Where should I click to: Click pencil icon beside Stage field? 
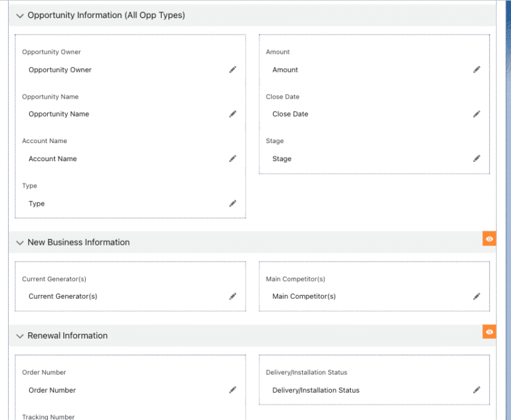[476, 158]
